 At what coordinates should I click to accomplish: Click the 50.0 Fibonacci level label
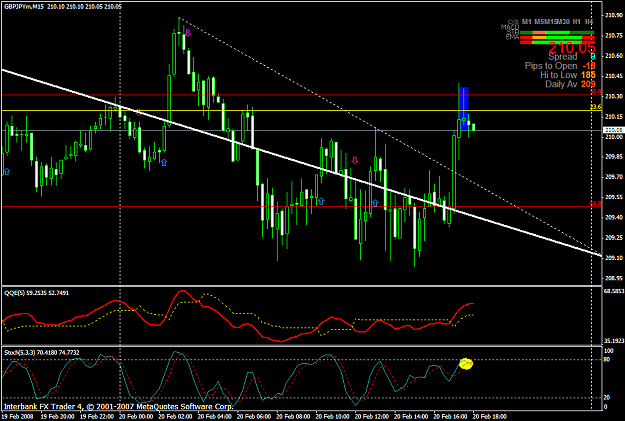tap(596, 92)
